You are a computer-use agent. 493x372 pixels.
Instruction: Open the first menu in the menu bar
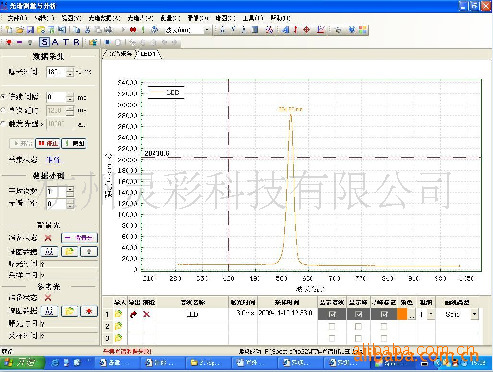pos(17,18)
